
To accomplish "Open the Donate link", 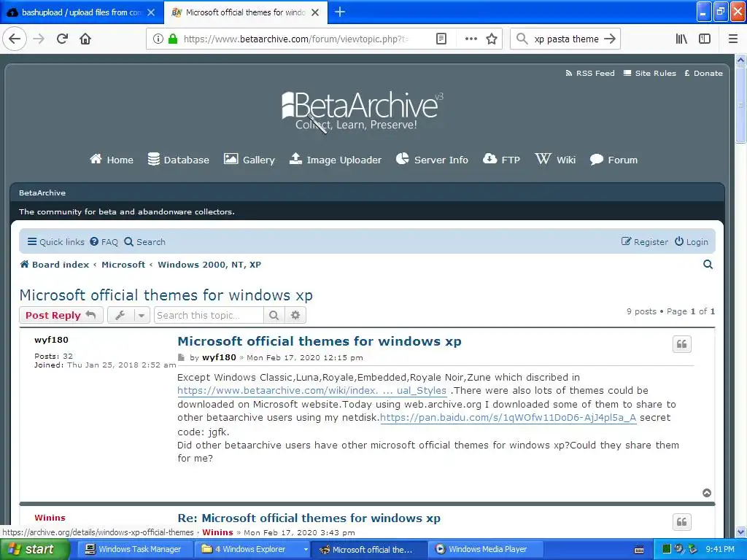I will [704, 73].
